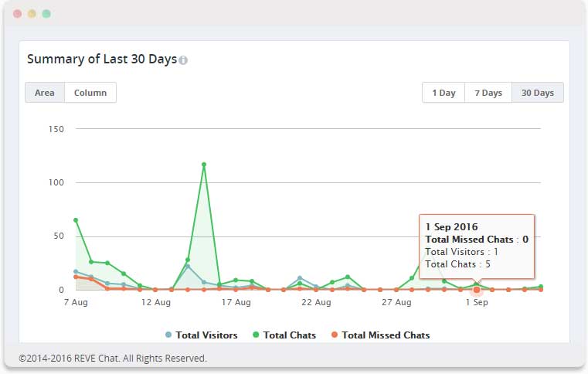
Task: Select the 30 Days range tab
Action: [x=537, y=93]
